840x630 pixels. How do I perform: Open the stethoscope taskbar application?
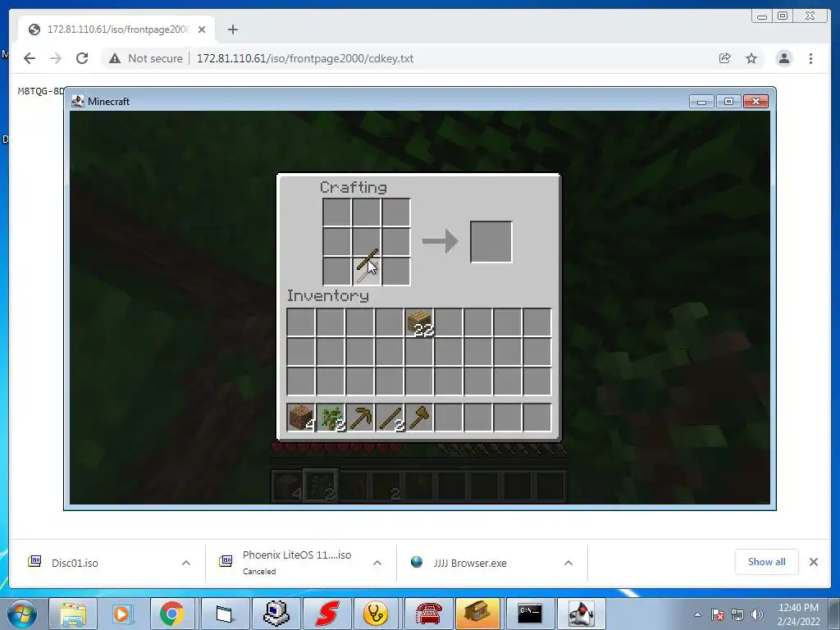point(377,614)
